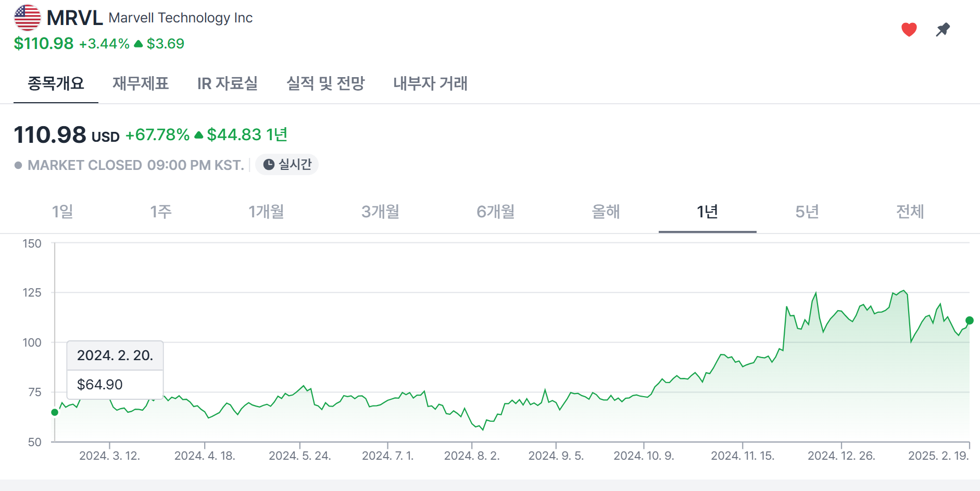The height and width of the screenshot is (491, 980).
Task: Click the chart's starting green data point
Action: [55, 412]
